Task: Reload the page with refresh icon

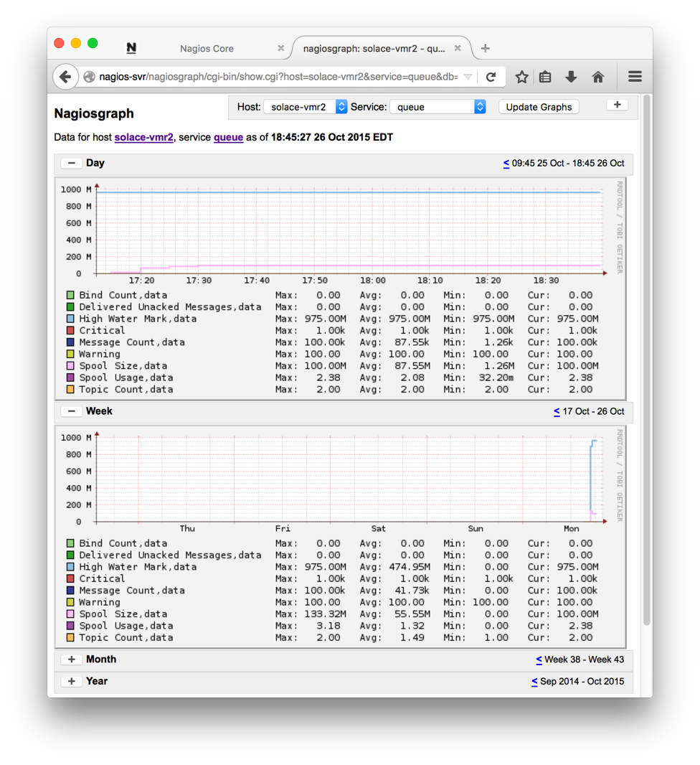Action: point(491,77)
